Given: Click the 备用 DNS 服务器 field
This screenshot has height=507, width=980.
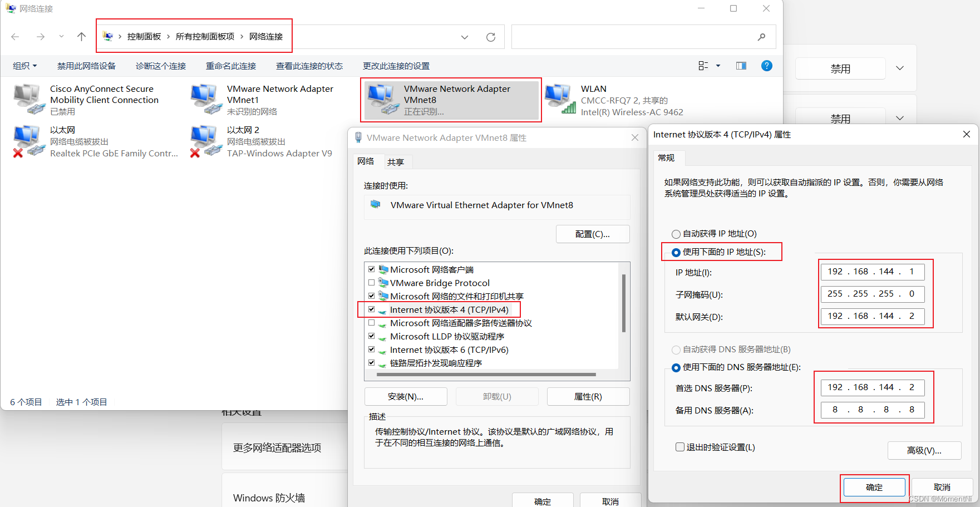Looking at the screenshot, I should pyautogui.click(x=873, y=410).
